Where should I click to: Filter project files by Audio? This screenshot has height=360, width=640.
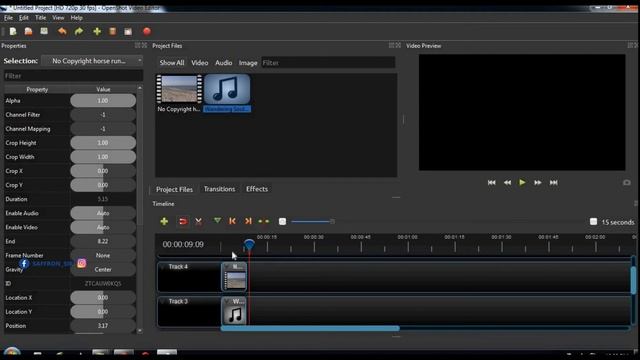pyautogui.click(x=223, y=63)
